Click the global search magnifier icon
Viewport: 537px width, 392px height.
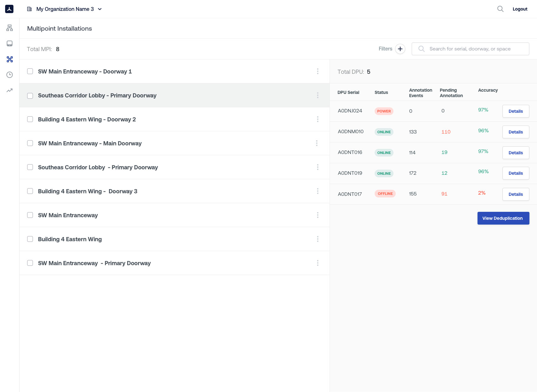[500, 9]
